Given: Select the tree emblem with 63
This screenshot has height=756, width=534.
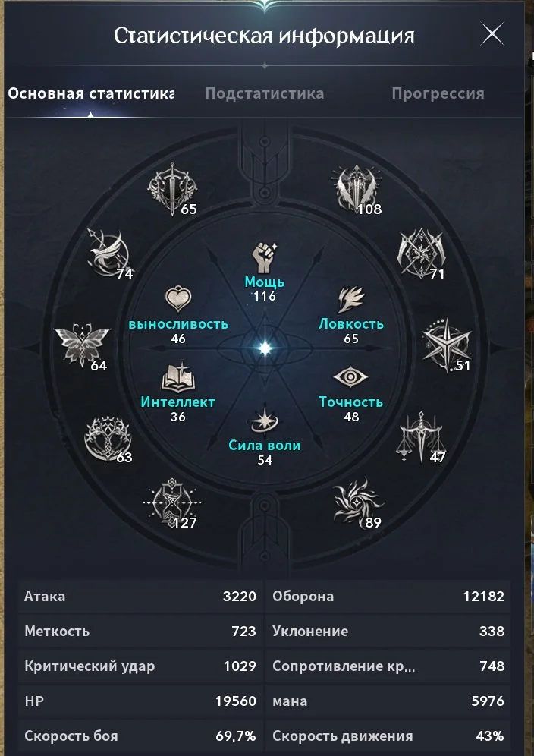Looking at the screenshot, I should coord(108,438).
